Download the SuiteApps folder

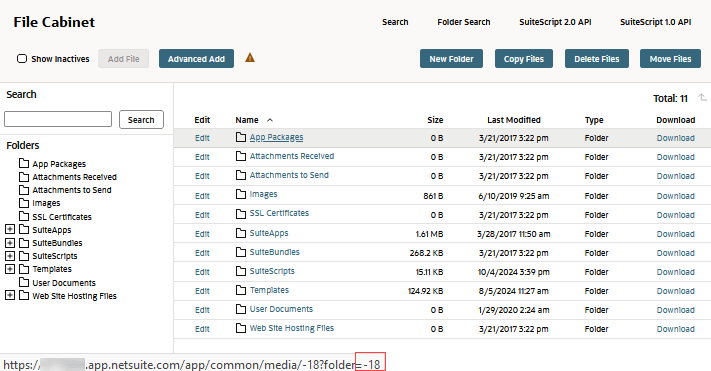[676, 234]
